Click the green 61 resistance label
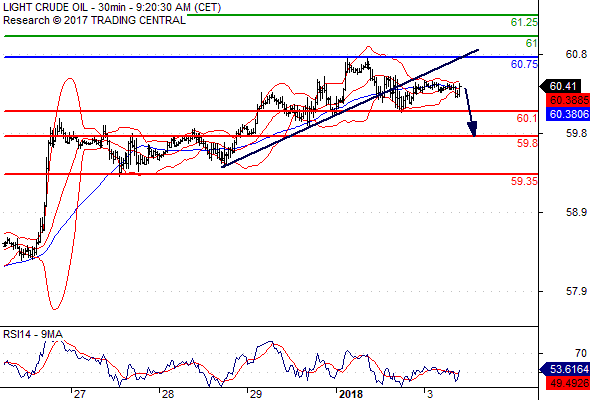The image size is (590, 400). [531, 43]
